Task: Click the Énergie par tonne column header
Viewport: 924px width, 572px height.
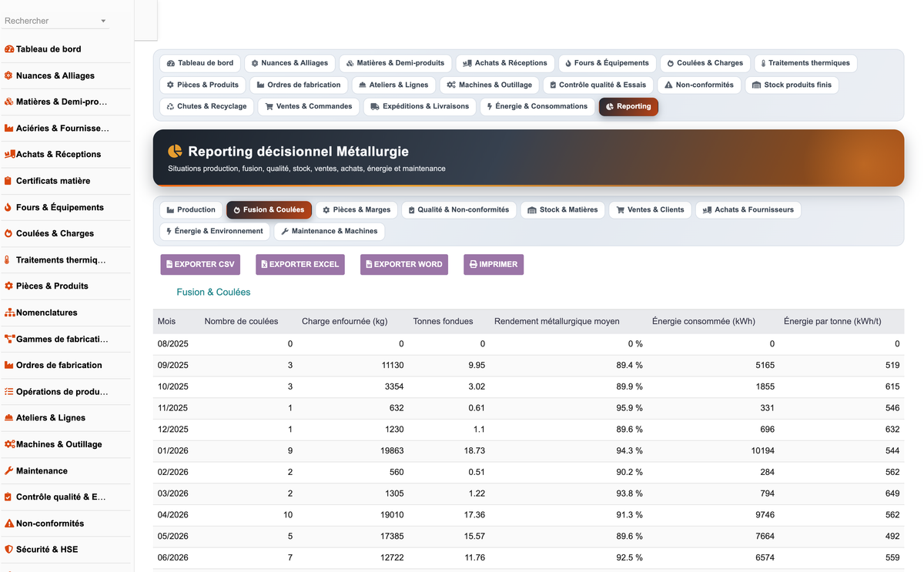Action: [x=832, y=321]
